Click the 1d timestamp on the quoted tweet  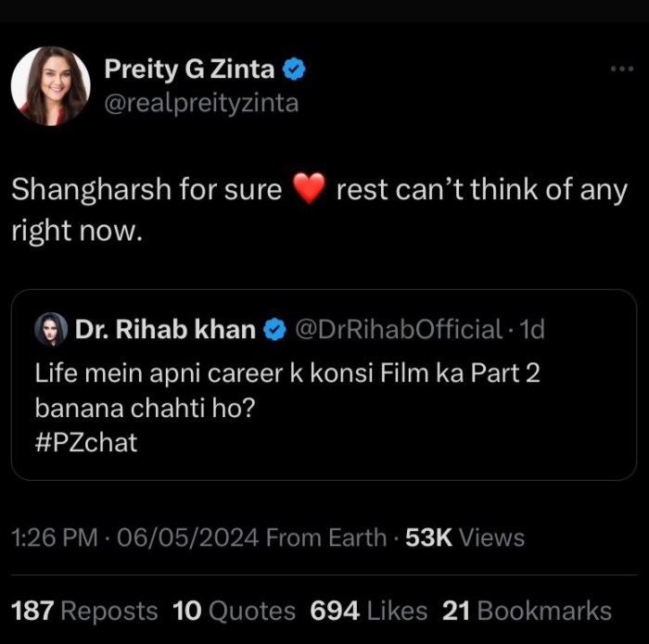[x=532, y=329]
